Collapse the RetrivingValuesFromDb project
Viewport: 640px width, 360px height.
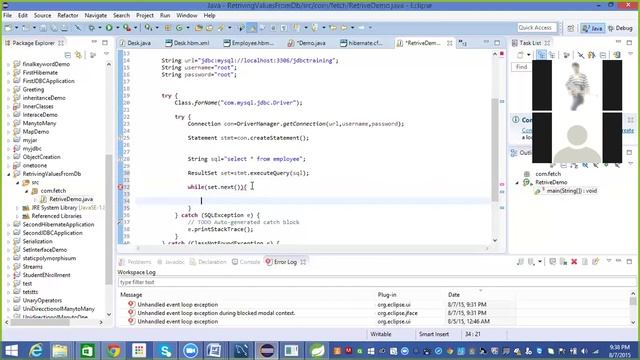tap(9, 174)
